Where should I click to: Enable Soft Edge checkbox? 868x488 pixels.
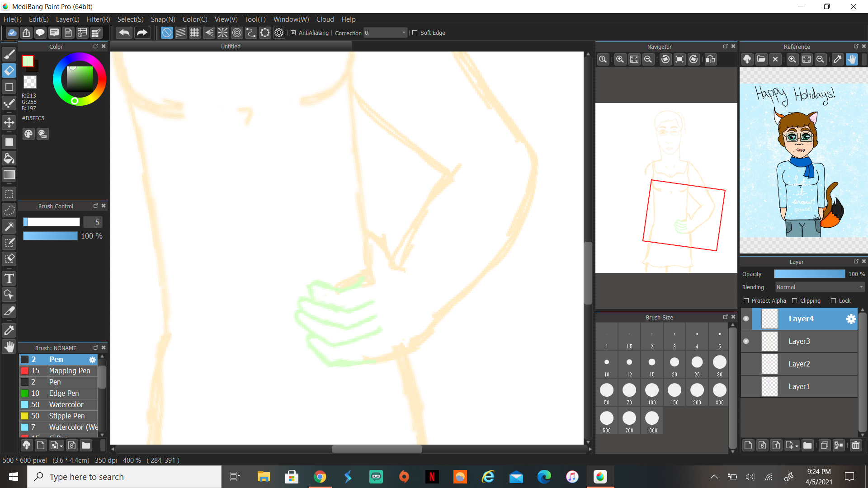click(415, 33)
